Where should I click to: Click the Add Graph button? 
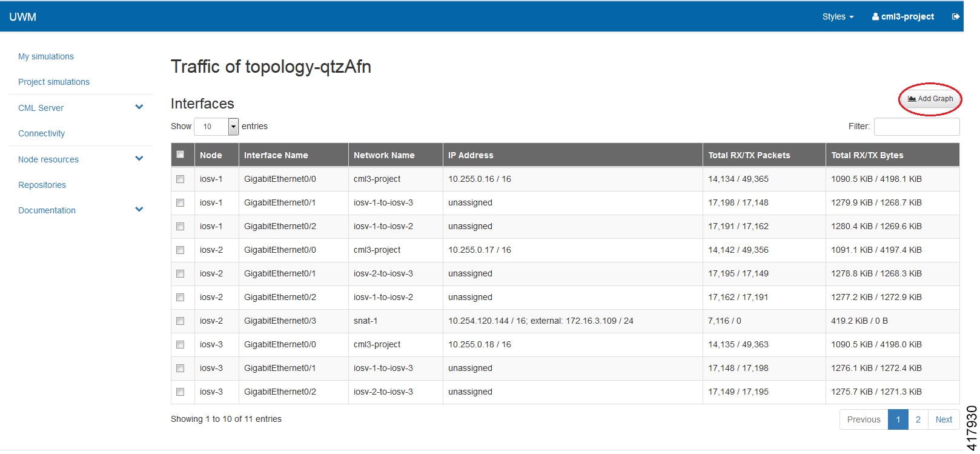(x=930, y=99)
